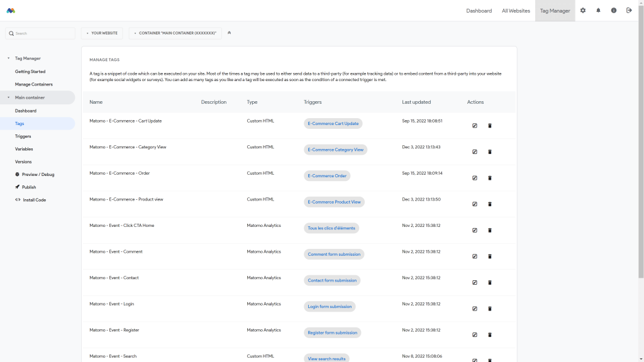Delete the Event Contact tag
This screenshot has width=644, height=362.
(x=489, y=282)
